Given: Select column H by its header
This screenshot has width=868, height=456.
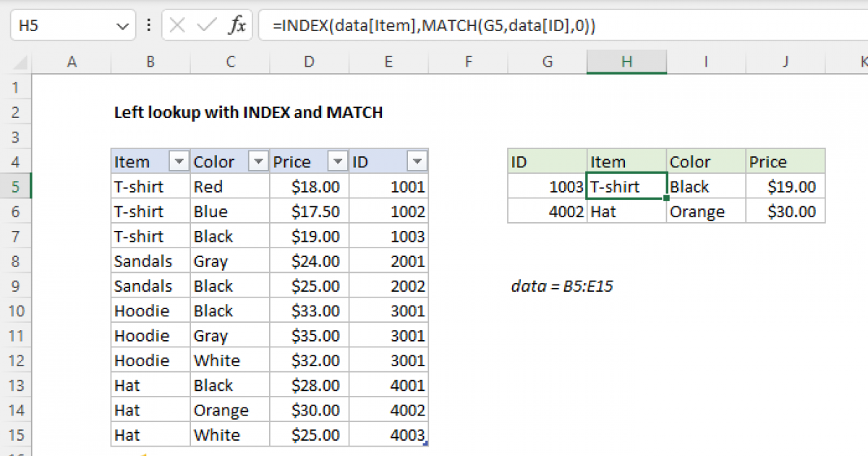Looking at the screenshot, I should 626,62.
